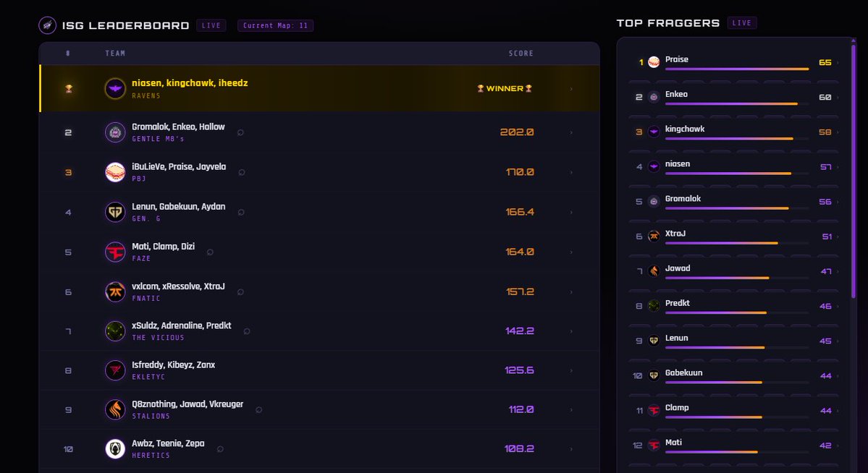Click player name Gabekuun in Top Fraggers
Viewport: 868px width, 473px height.
coord(683,373)
